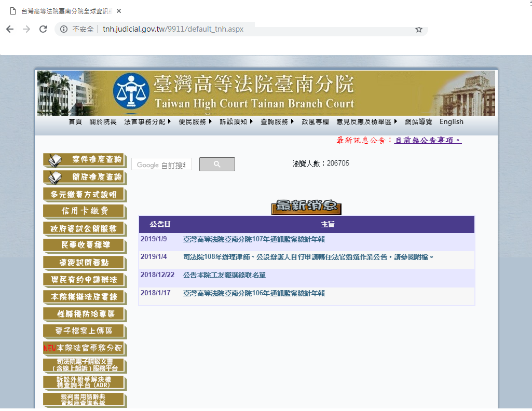This screenshot has height=411, width=532.
Task: Expand the 查詢服務 menu
Action: tap(277, 122)
